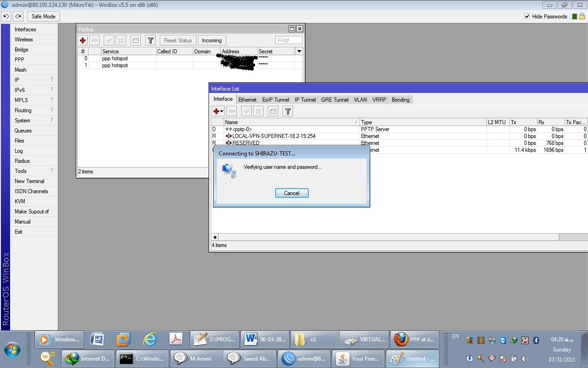Screen dimensions: 588x368
Task: Open Files from the sidebar menu
Action: 33,140
